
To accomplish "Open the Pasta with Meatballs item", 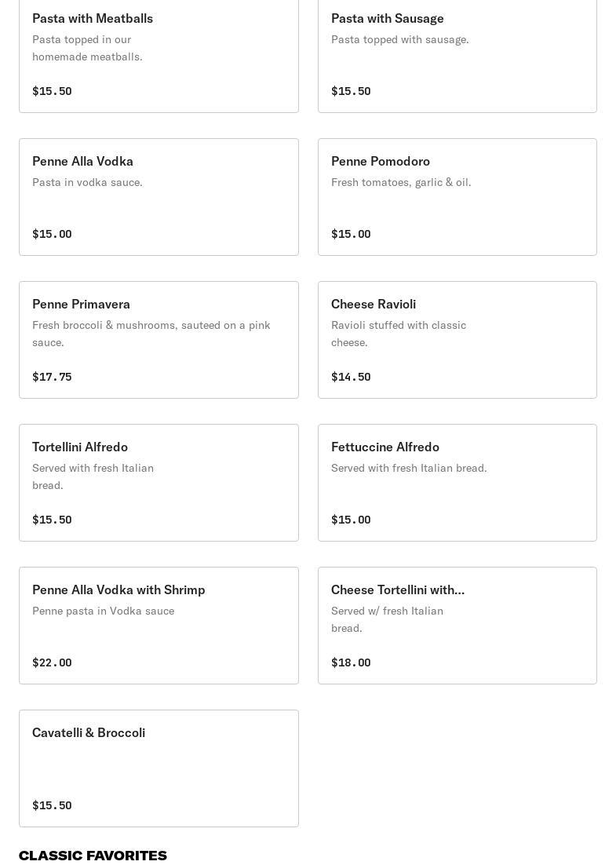I will tap(159, 55).
